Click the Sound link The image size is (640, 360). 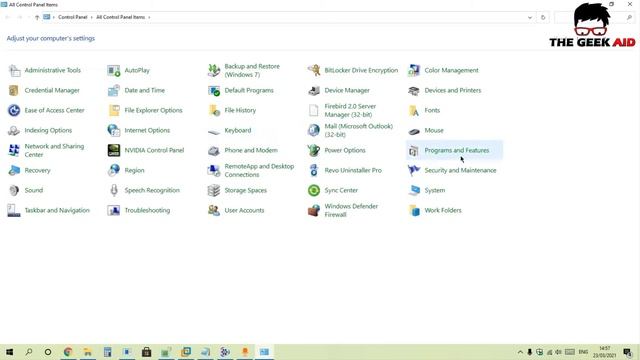(x=33, y=190)
